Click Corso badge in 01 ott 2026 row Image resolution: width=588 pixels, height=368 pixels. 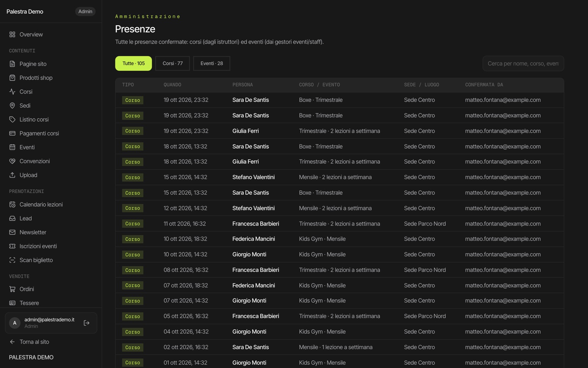[x=133, y=362]
